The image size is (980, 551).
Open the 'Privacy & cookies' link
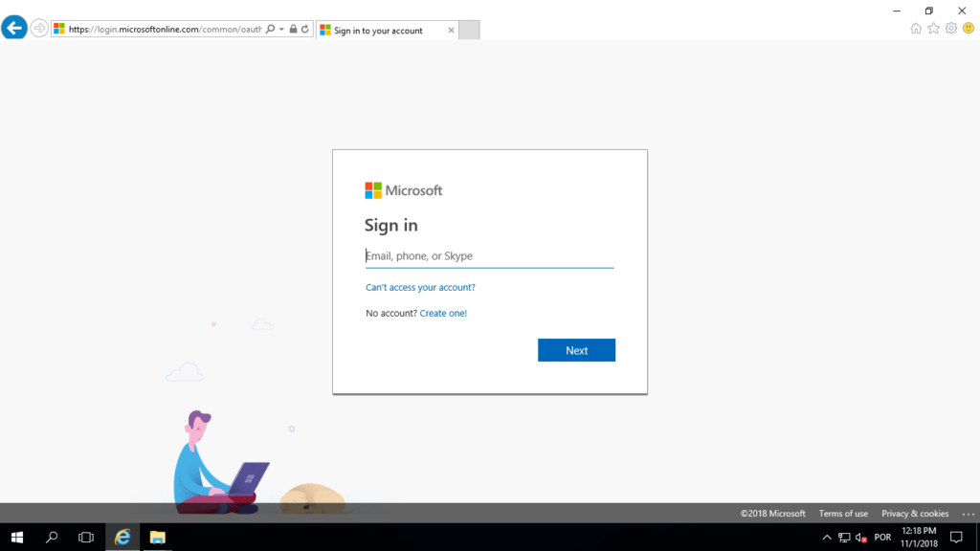[x=915, y=514]
